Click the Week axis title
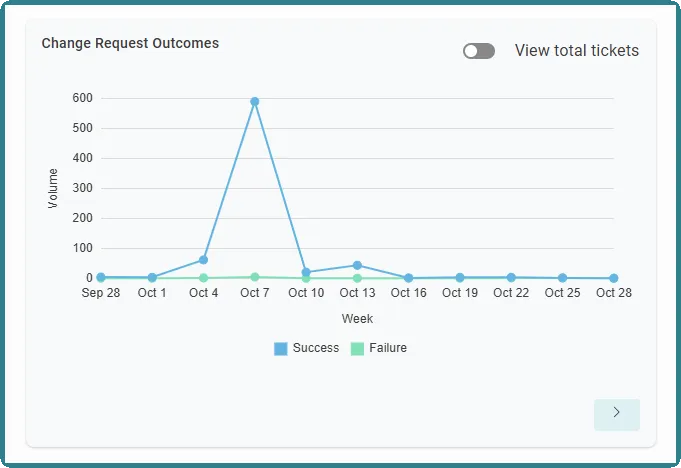 pos(357,319)
